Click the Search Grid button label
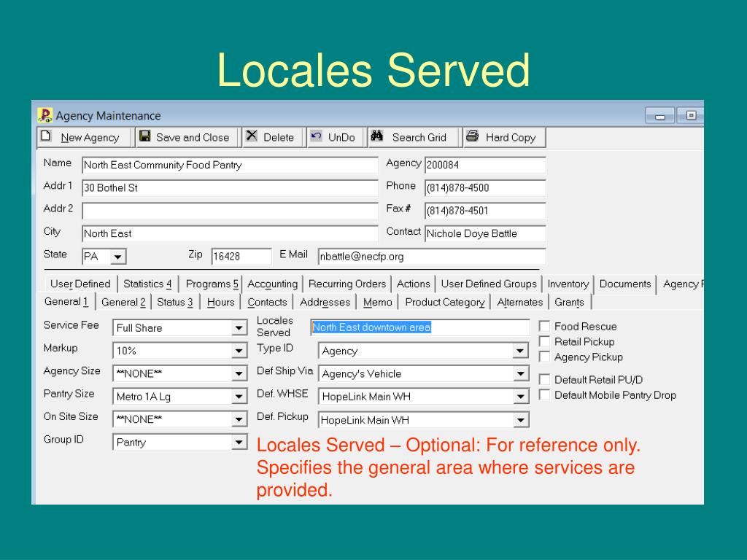 [x=419, y=138]
